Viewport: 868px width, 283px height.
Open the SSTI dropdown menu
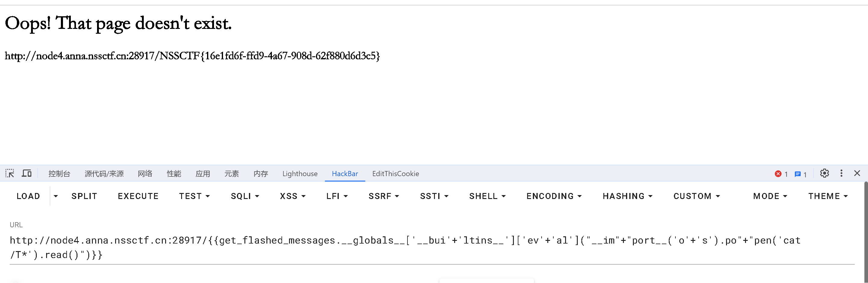[x=434, y=196]
